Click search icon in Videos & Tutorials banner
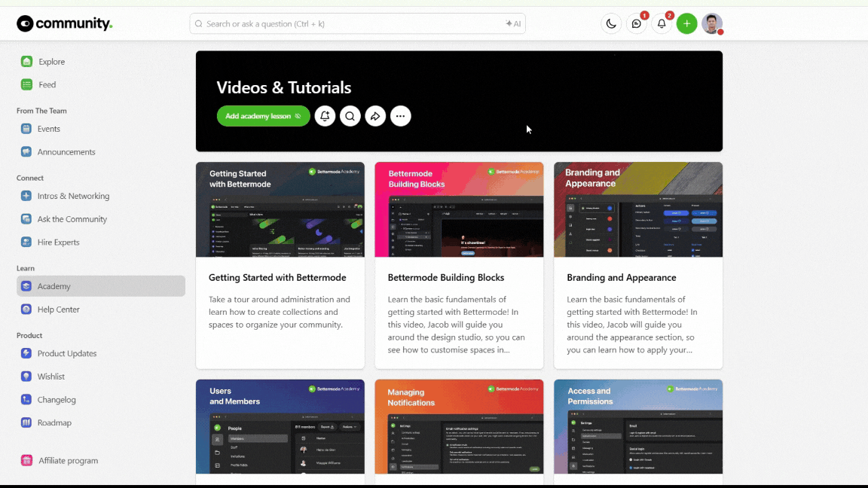The width and height of the screenshot is (868, 488). point(350,116)
